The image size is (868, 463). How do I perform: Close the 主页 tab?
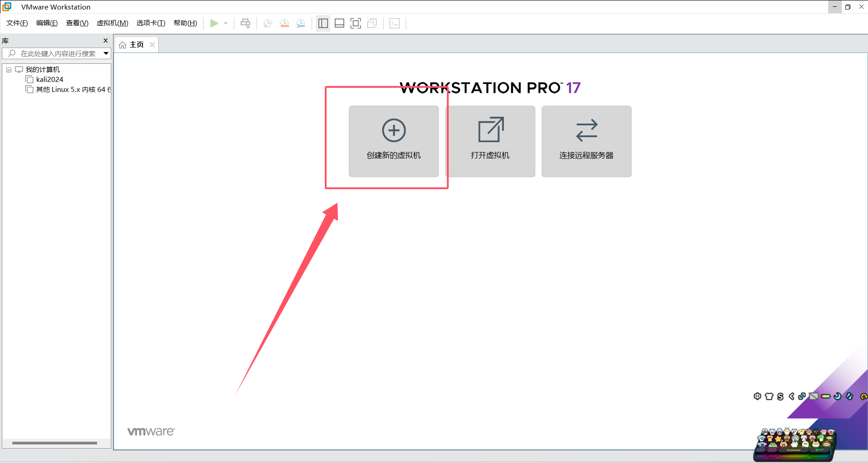[152, 44]
